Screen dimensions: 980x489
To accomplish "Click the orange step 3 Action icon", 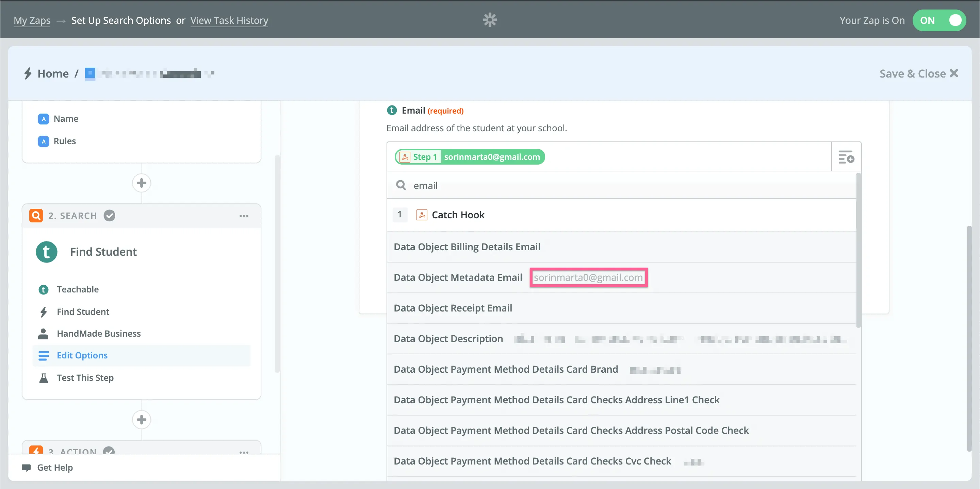I will (36, 450).
